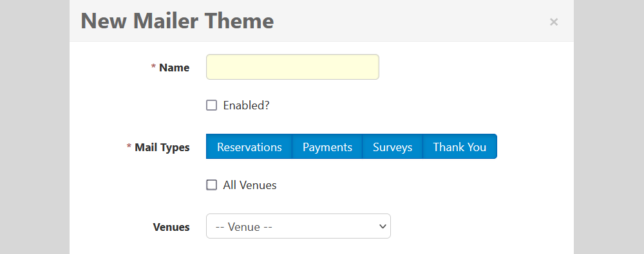Click the New Mailer Theme heading
This screenshot has height=254, width=644.
click(178, 21)
